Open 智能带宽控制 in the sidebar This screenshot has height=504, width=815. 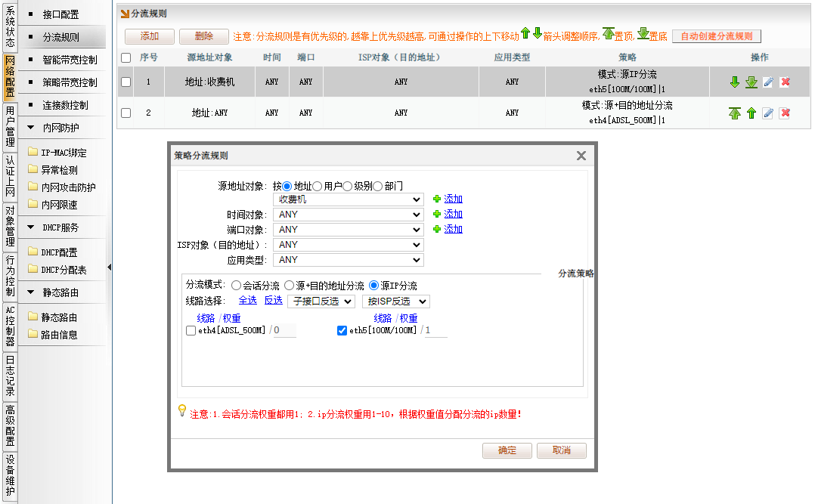click(70, 60)
